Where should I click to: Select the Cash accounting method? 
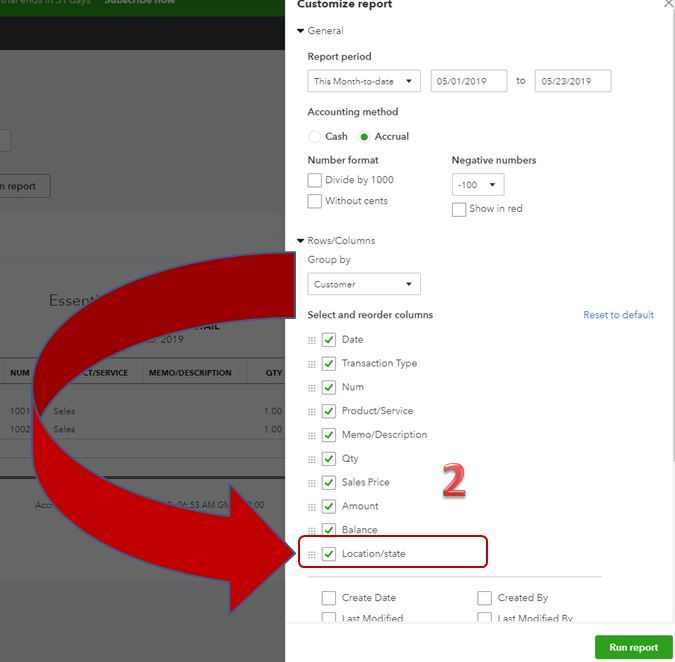point(314,137)
